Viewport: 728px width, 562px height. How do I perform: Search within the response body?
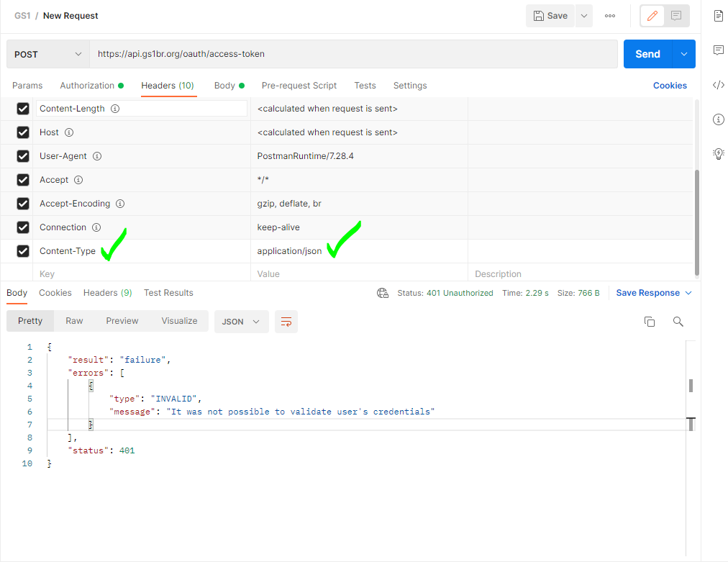(x=678, y=322)
